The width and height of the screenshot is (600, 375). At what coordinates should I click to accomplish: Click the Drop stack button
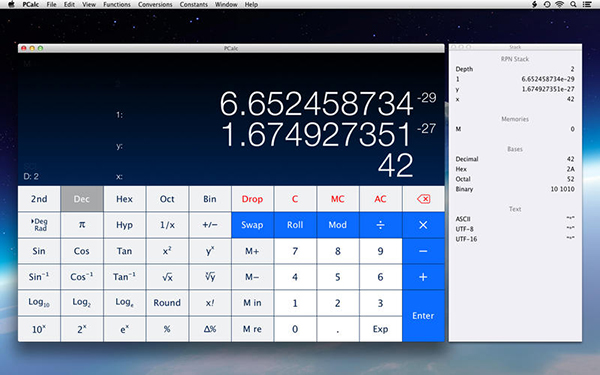tap(252, 199)
